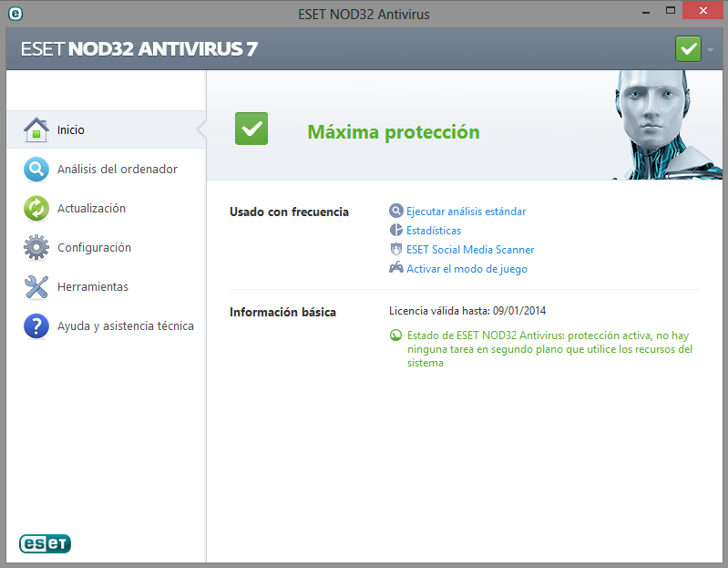The width and height of the screenshot is (728, 568).
Task: Click the Usado con frecuencia label
Action: click(289, 212)
